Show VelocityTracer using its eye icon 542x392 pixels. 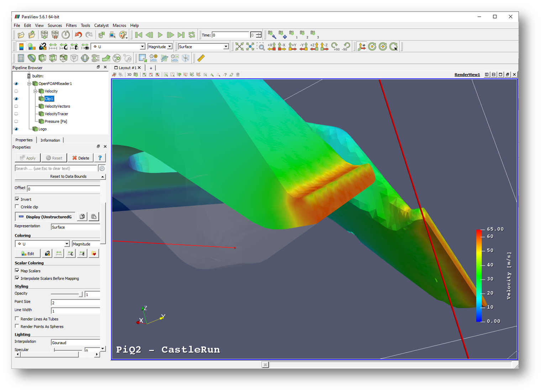pos(16,114)
